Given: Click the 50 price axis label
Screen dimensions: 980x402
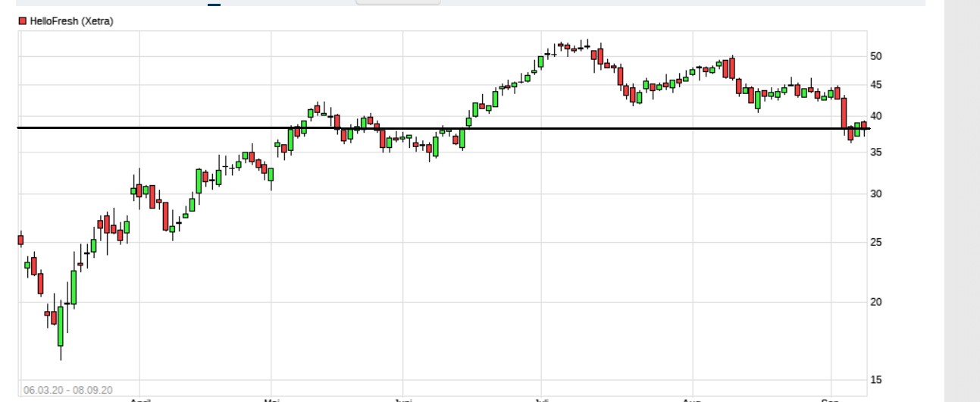Looking at the screenshot, I should pyautogui.click(x=876, y=56).
